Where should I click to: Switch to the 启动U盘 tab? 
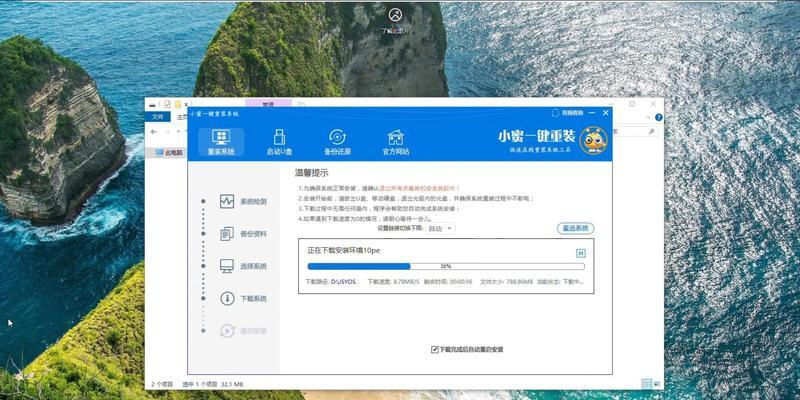[279, 142]
